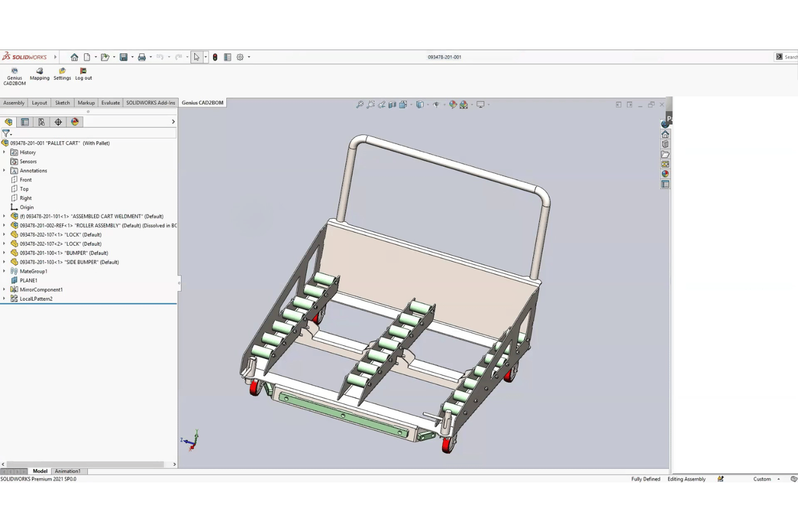Open the Mapping command

tap(39, 74)
